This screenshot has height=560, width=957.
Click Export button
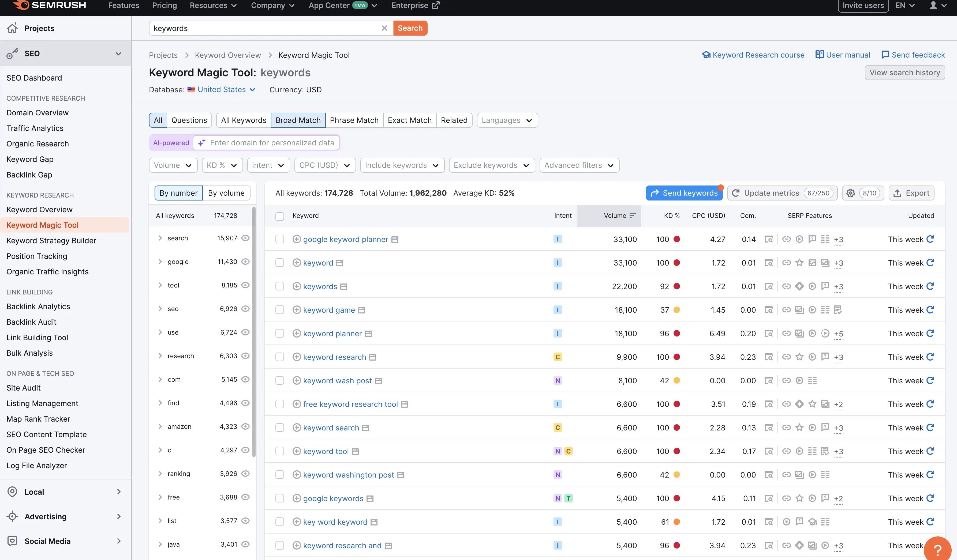point(911,193)
